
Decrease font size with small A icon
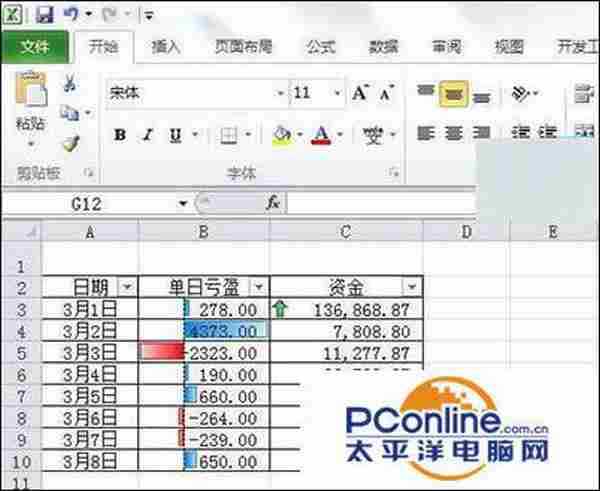(386, 93)
